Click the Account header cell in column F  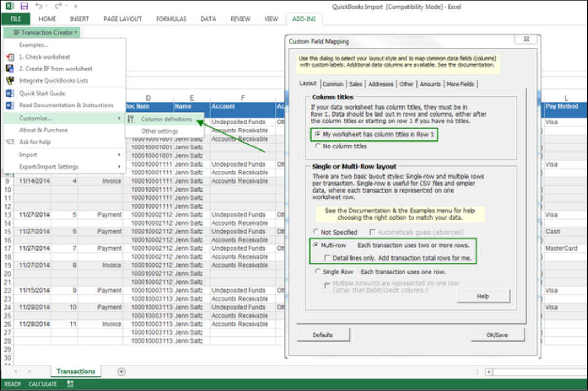click(243, 110)
